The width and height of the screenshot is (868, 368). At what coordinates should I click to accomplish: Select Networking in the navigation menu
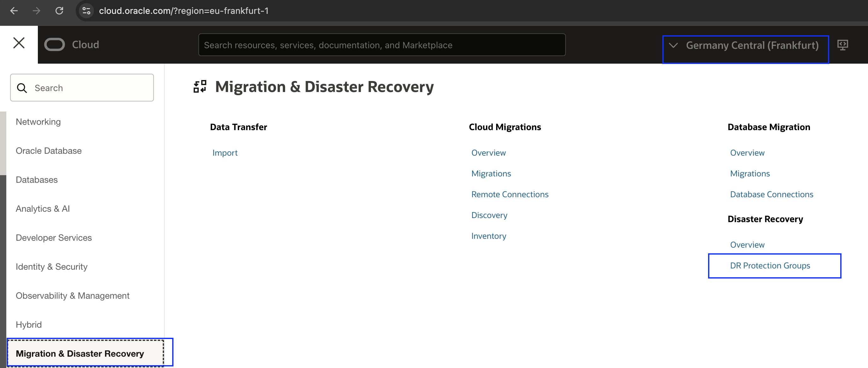click(x=38, y=122)
